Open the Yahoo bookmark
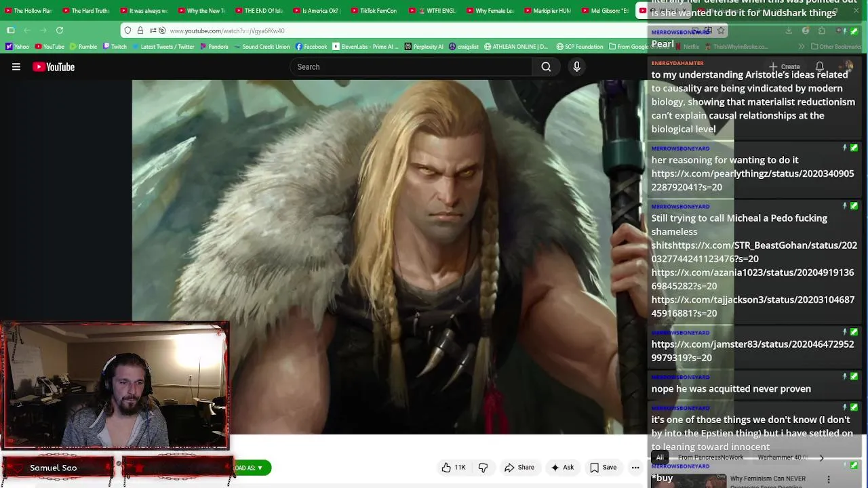 (18, 47)
